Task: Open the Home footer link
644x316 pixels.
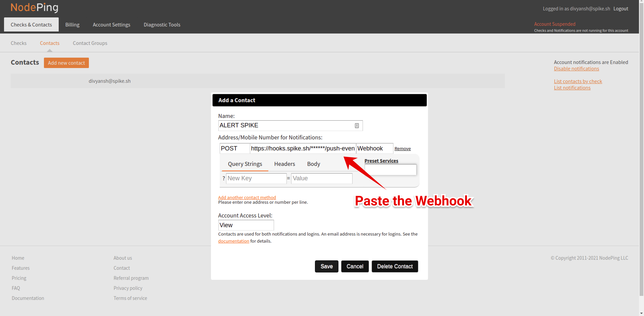Action: [18, 258]
